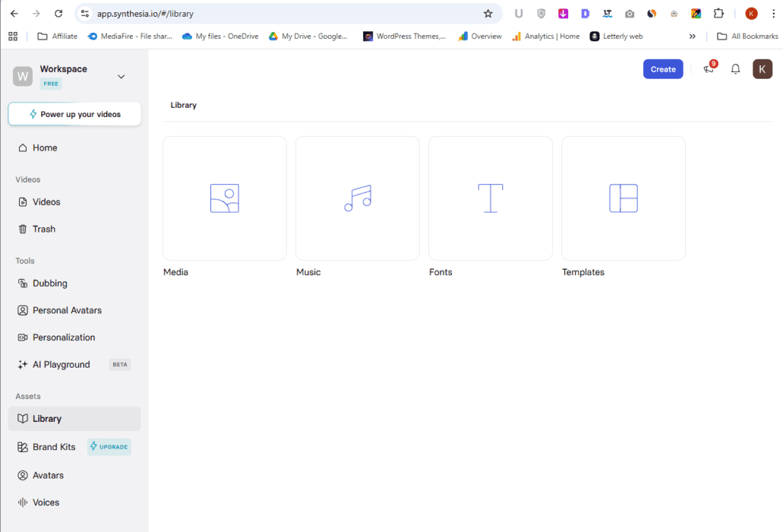Click the Workspace W logo icon
This screenshot has width=783, height=532.
tap(23, 76)
